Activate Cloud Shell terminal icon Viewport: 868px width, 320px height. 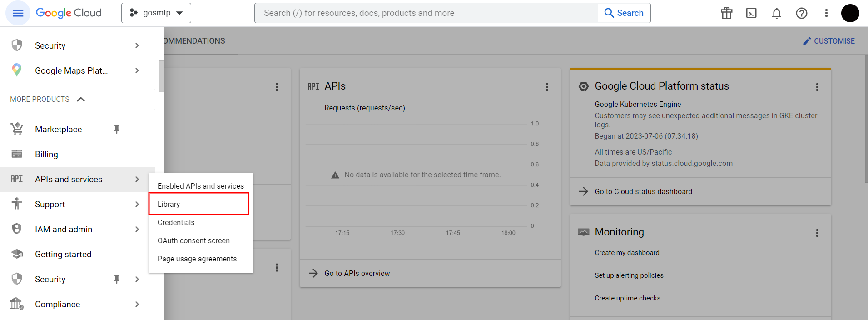[752, 13]
